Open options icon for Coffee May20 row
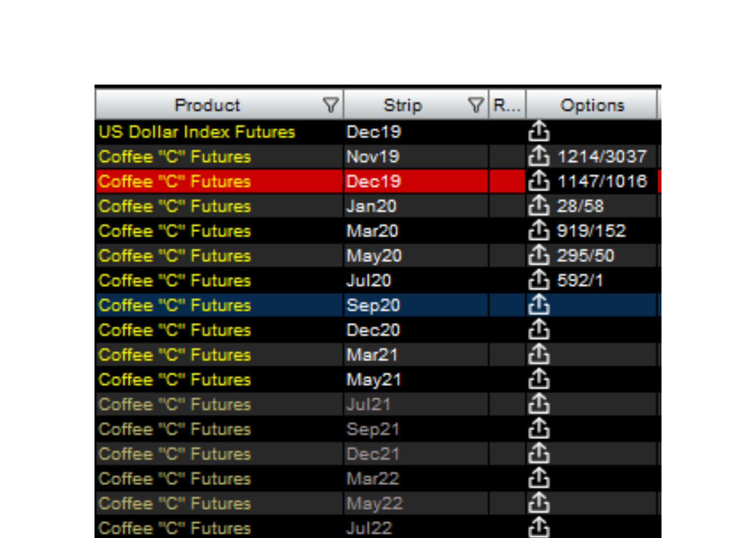 click(x=539, y=255)
